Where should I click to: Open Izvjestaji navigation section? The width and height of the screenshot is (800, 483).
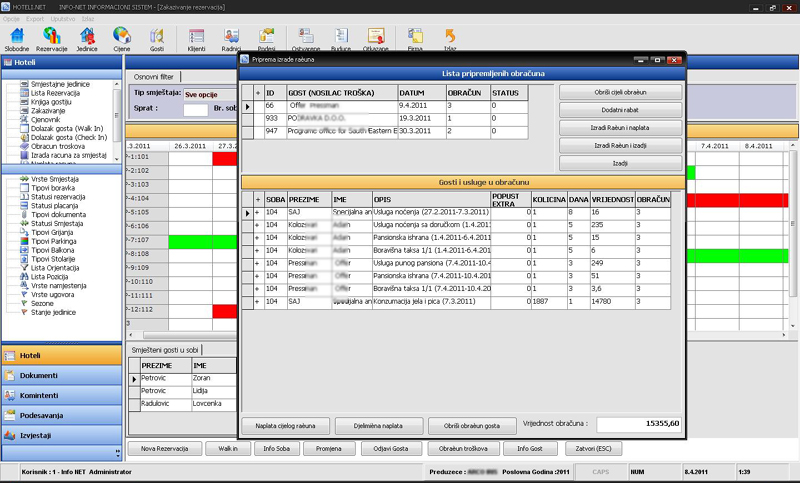click(62, 436)
